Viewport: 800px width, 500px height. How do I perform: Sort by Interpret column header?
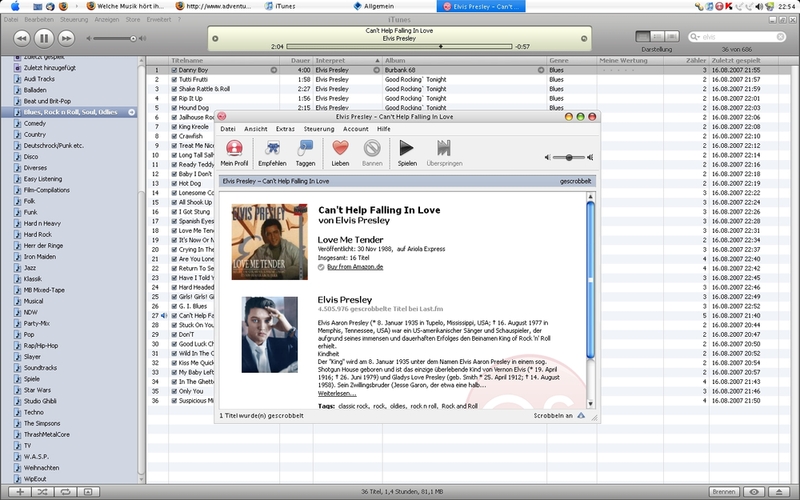tap(347, 60)
